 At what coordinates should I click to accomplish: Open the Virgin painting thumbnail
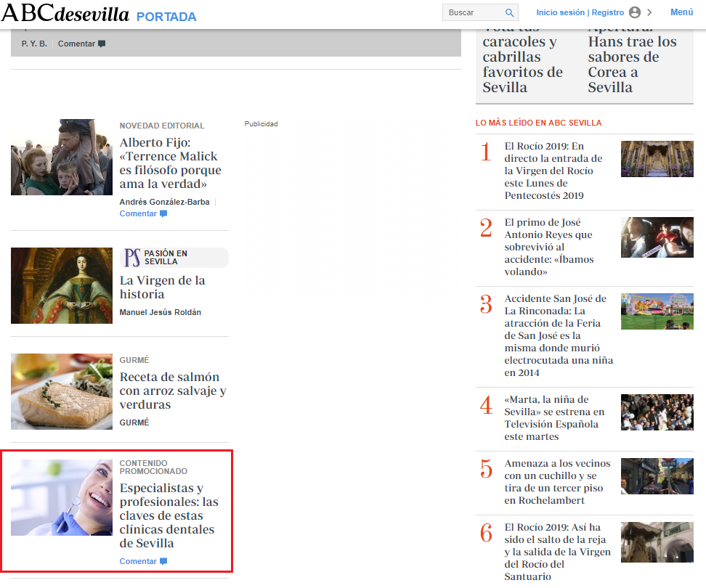[62, 285]
